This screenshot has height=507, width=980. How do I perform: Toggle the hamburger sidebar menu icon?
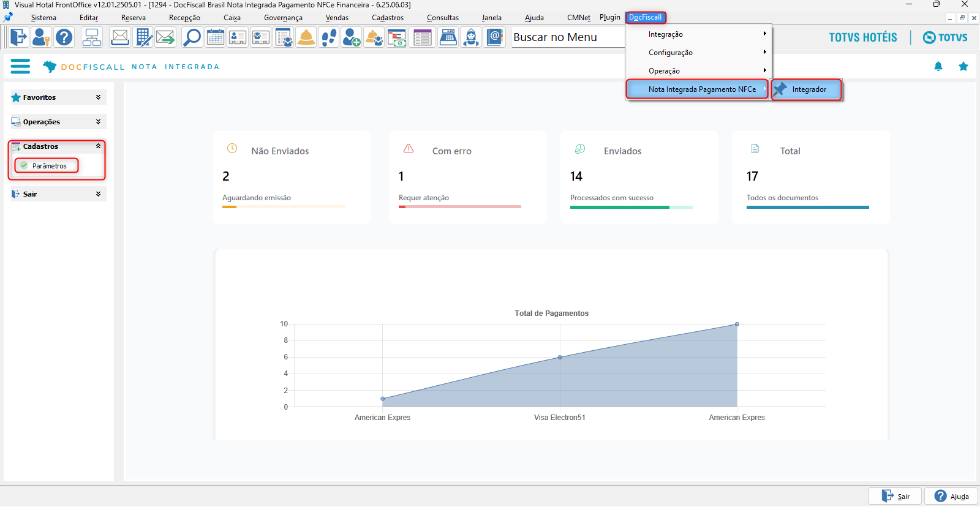[x=20, y=66]
